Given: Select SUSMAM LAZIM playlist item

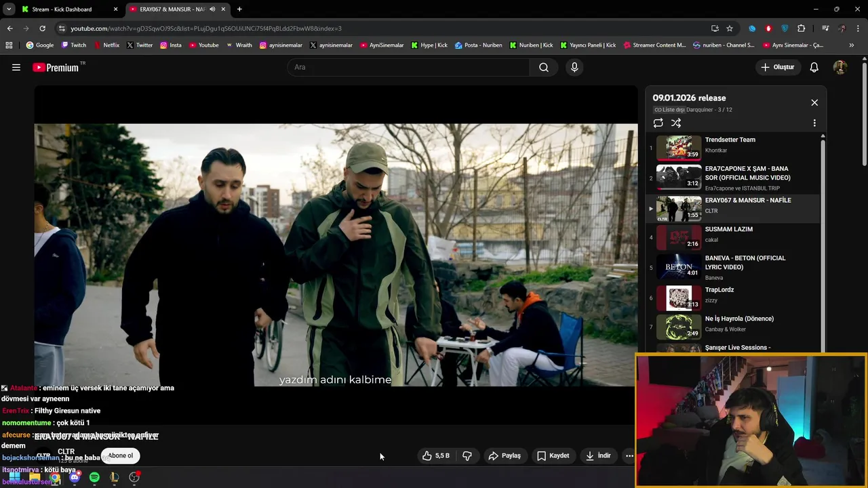Looking at the screenshot, I should [733, 237].
